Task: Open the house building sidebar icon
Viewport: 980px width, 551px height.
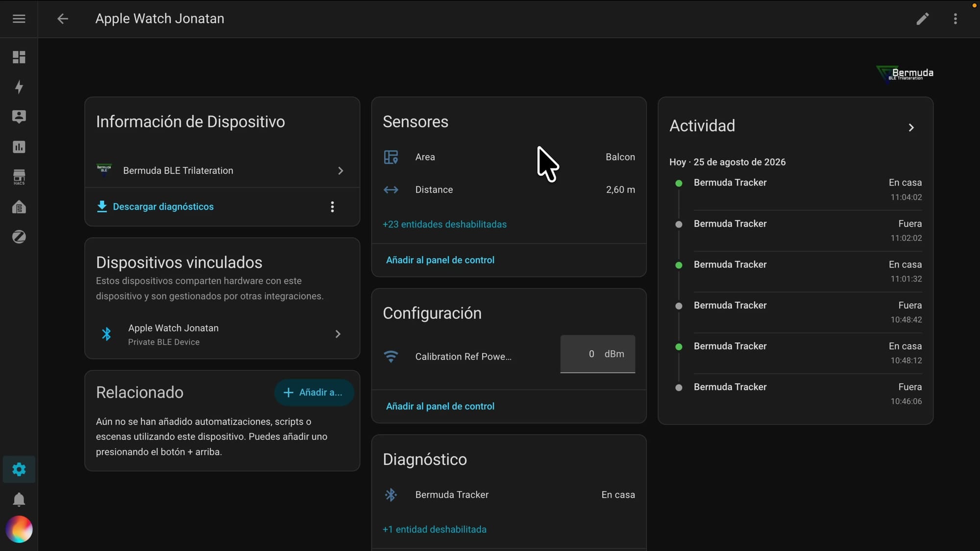Action: [x=19, y=207]
